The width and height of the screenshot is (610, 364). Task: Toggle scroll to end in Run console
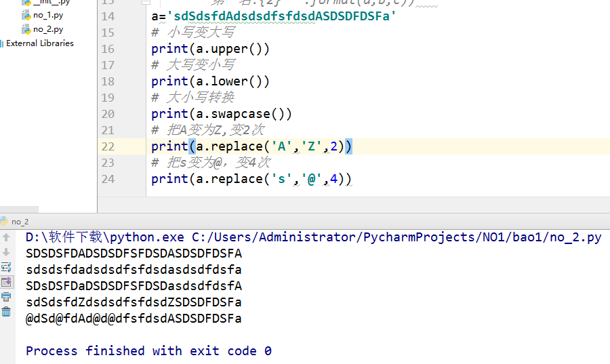click(x=6, y=282)
